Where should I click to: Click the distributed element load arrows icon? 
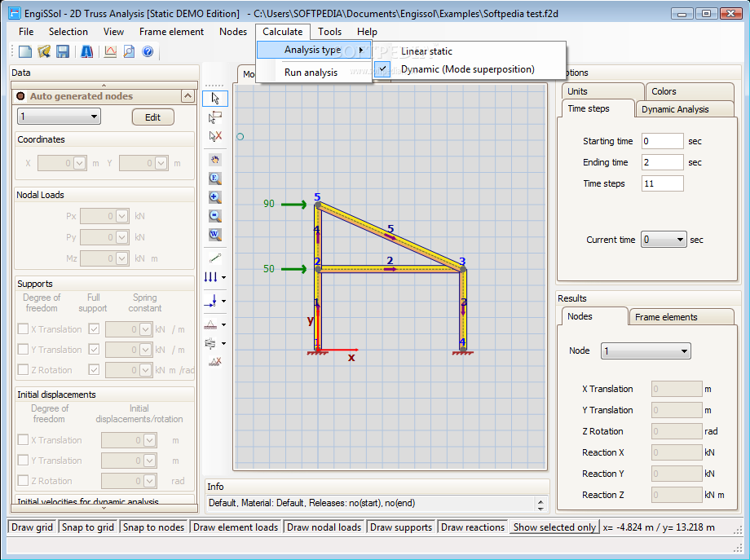211,277
